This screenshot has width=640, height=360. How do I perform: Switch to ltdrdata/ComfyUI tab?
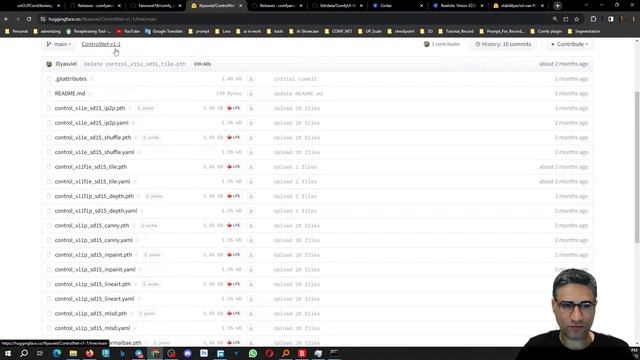pyautogui.click(x=337, y=6)
